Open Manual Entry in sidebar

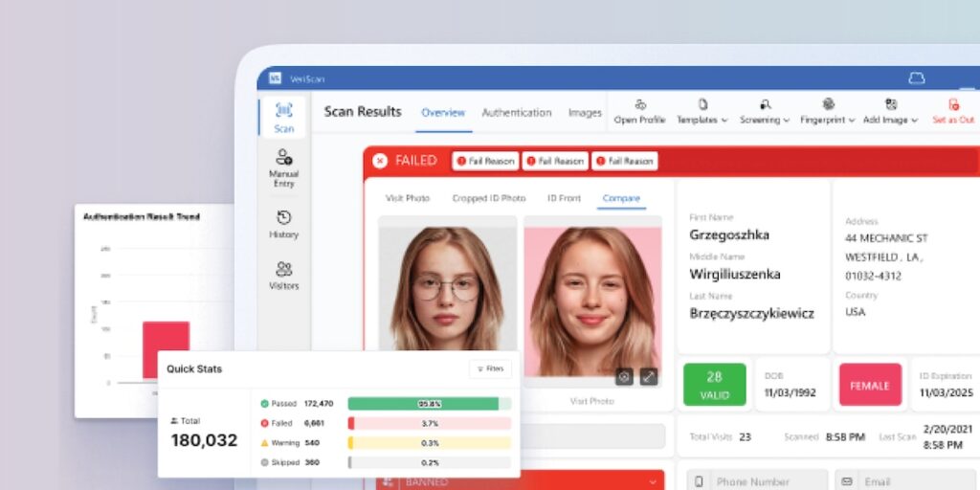[x=283, y=168]
